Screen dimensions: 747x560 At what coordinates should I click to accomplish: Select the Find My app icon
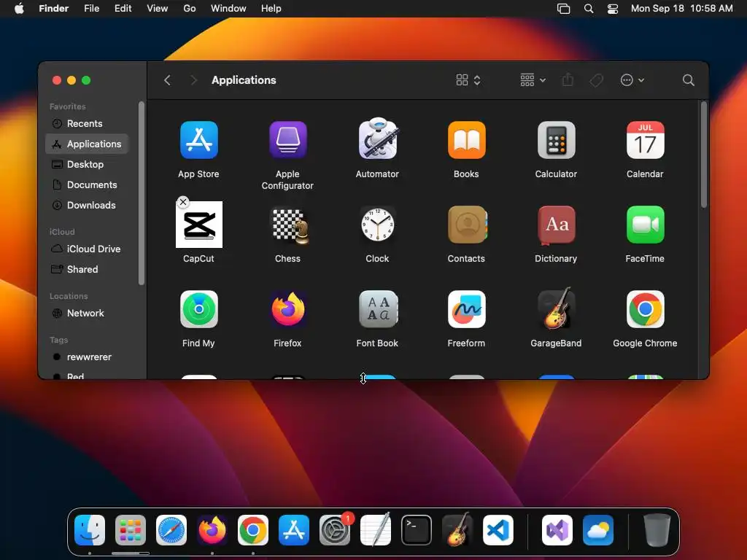198,309
